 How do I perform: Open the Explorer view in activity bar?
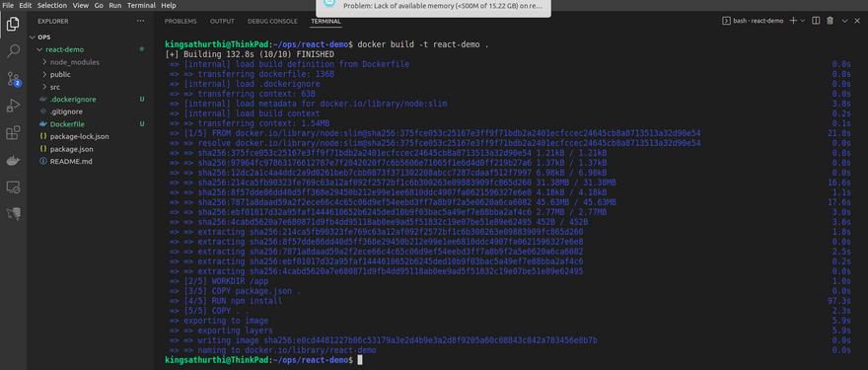[13, 25]
